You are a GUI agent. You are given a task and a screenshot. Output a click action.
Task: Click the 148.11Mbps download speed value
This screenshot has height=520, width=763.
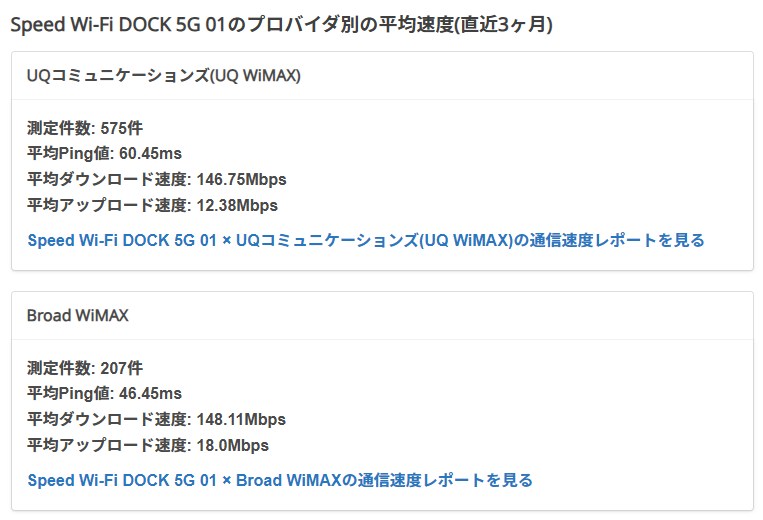pyautogui.click(x=238, y=420)
